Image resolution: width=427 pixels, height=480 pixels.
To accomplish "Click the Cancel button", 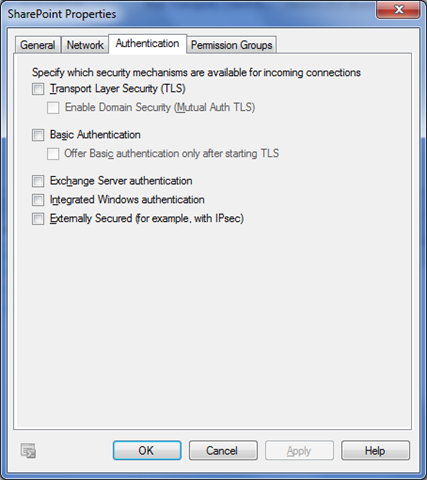I will click(x=223, y=451).
